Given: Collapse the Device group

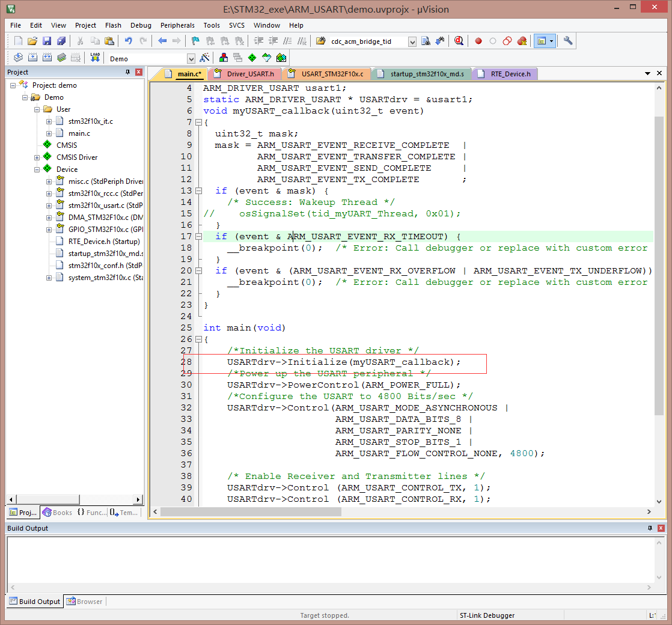Looking at the screenshot, I should 37,169.
